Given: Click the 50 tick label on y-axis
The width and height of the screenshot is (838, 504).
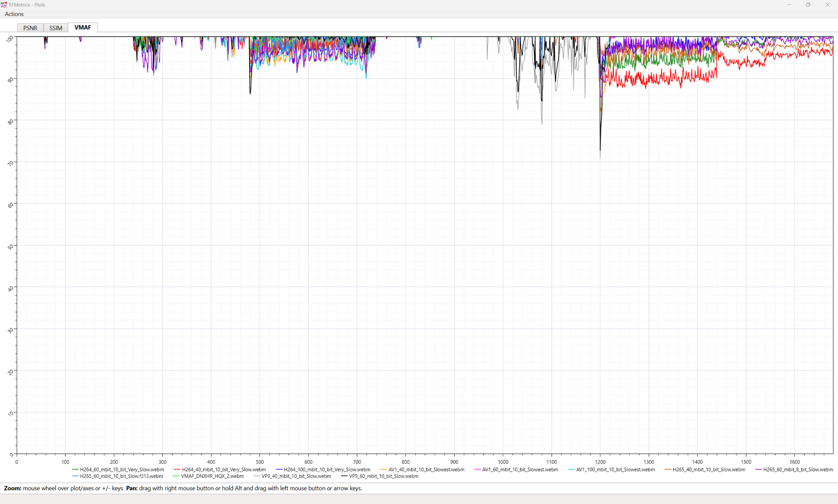Looking at the screenshot, I should [11, 247].
